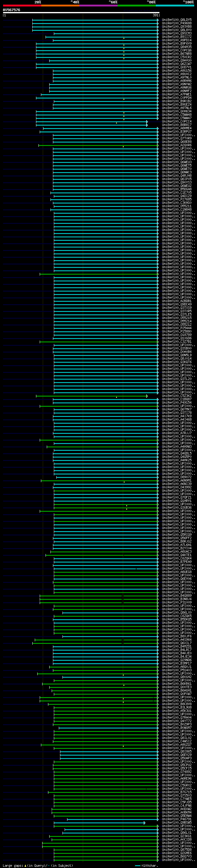Select hit UniRef100_Q86LX1
The image size is (197, 868).
tap(177, 833)
